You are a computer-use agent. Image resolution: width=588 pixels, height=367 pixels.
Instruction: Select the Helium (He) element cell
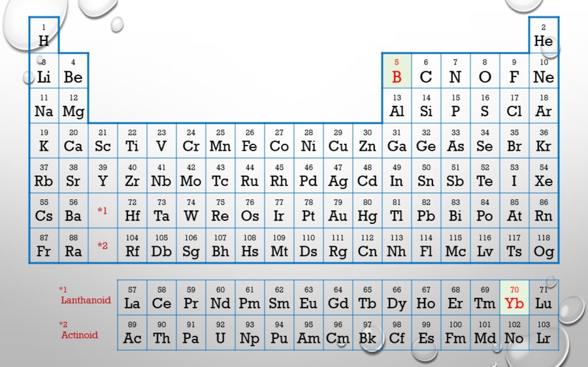(x=544, y=35)
